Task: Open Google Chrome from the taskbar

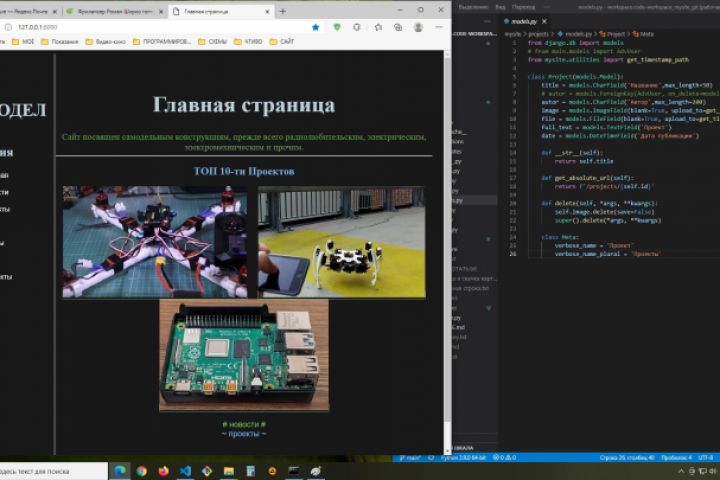Action: click(142, 471)
